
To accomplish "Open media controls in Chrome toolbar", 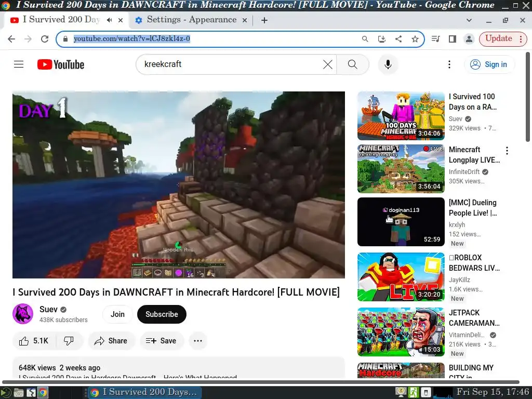I will 436,39.
